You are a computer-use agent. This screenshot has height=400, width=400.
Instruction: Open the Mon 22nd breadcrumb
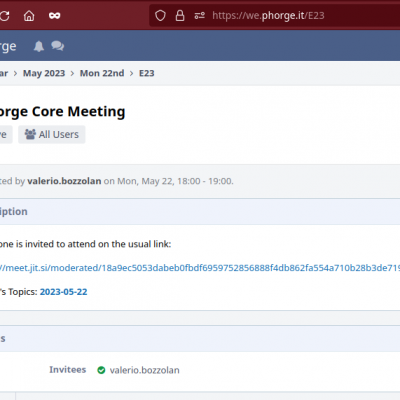coord(102,73)
